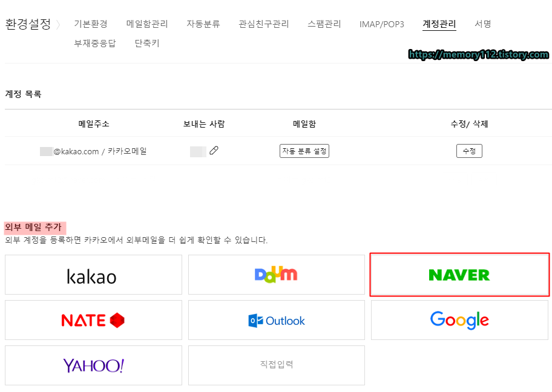The height and width of the screenshot is (392, 552).
Task: Open the 기본환경 settings tab
Action: click(x=90, y=24)
